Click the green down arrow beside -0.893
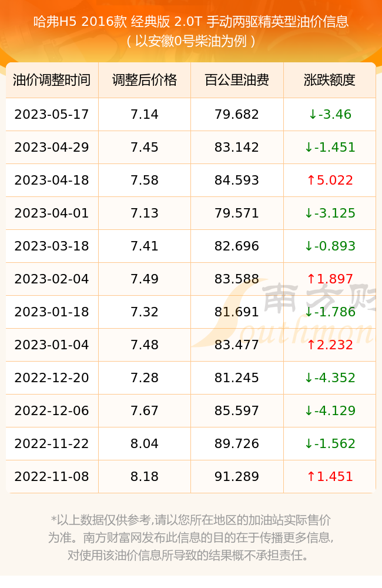 (x=309, y=246)
